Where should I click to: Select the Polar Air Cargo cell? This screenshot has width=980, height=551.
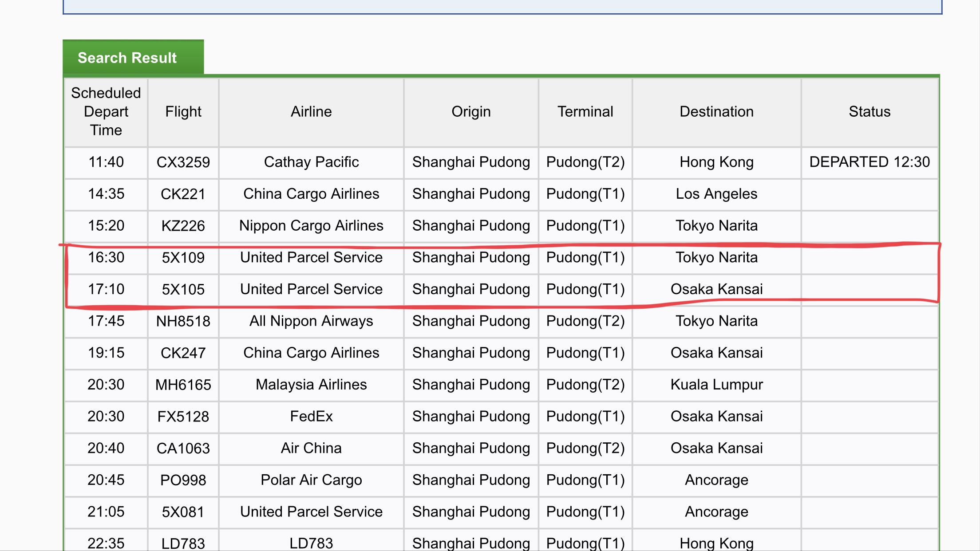pyautogui.click(x=311, y=480)
